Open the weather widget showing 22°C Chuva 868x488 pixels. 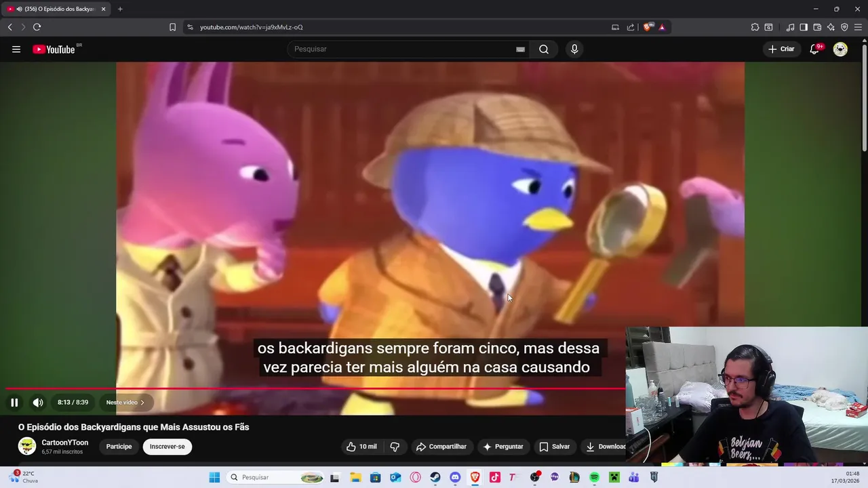24,477
